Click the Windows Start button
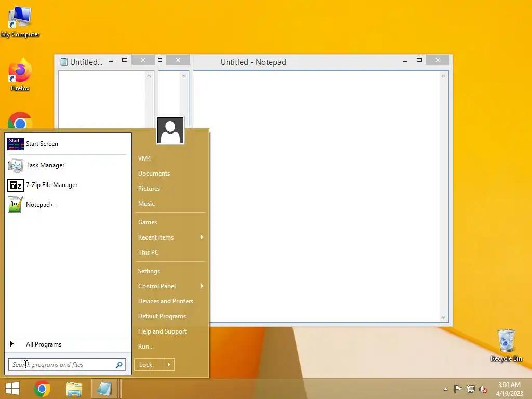The height and width of the screenshot is (399, 532). click(12, 389)
